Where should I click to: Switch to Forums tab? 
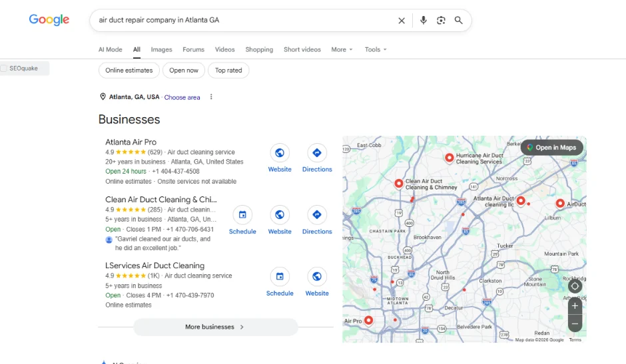193,49
